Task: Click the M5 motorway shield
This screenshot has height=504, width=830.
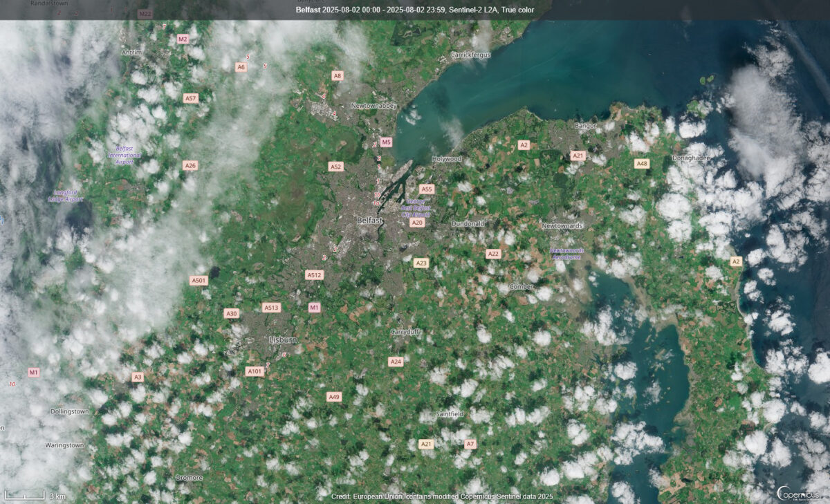Action: [386, 142]
